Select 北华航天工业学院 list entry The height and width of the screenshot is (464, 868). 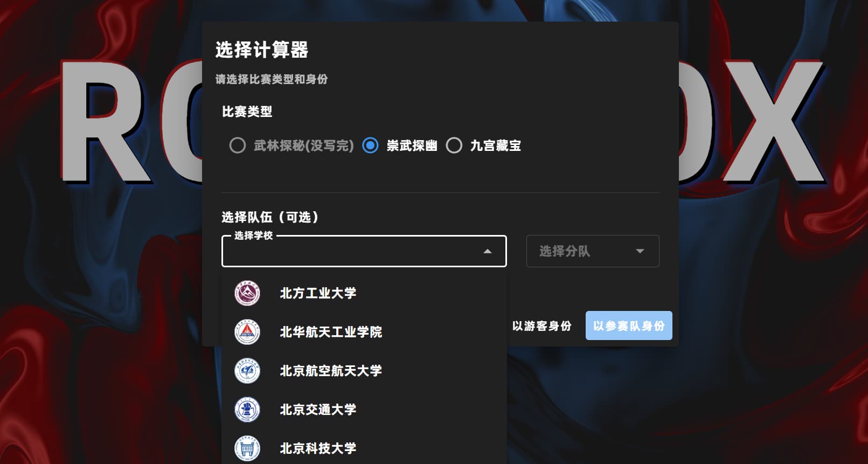click(x=364, y=332)
